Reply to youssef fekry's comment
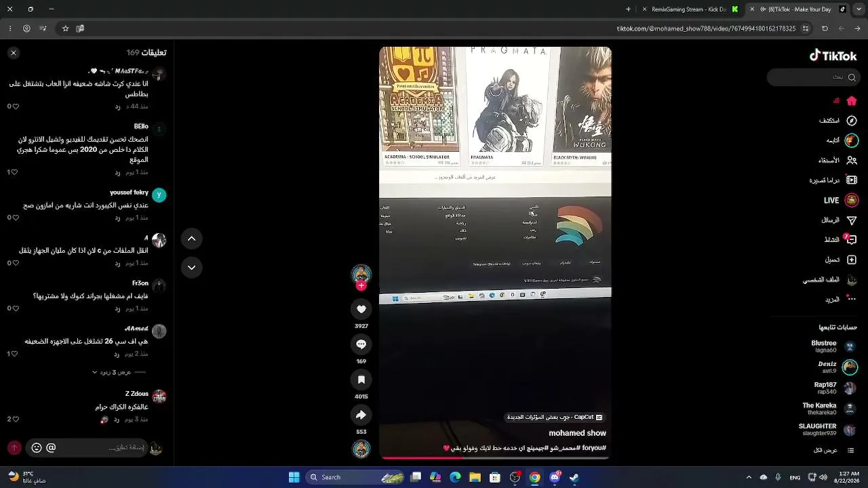 pyautogui.click(x=117, y=218)
